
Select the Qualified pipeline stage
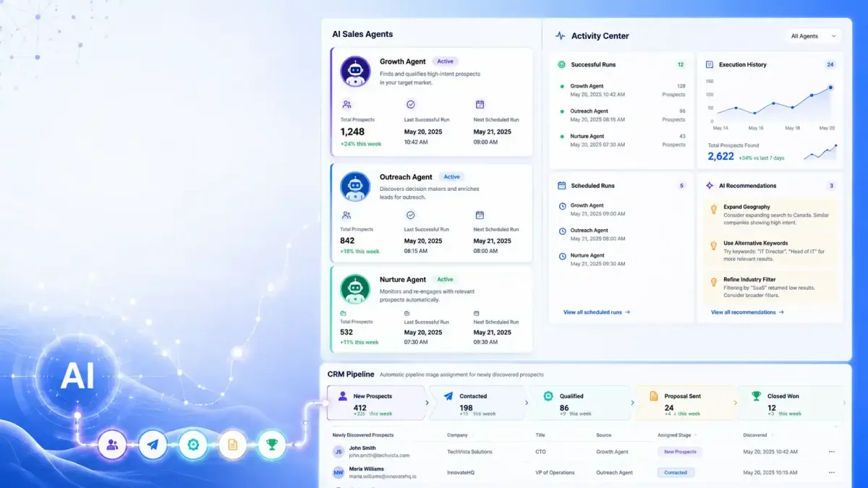580,403
